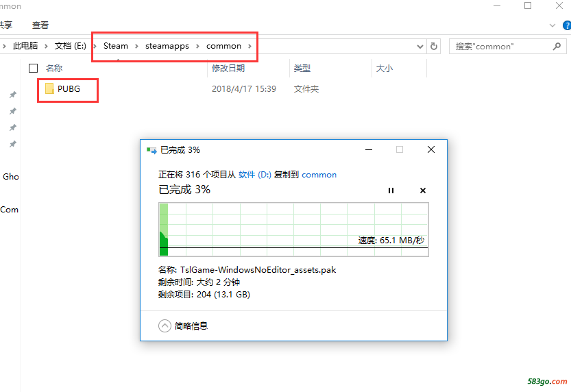The image size is (571, 392).
Task: Expand the ribbon chevron near Help
Action: click(x=552, y=25)
